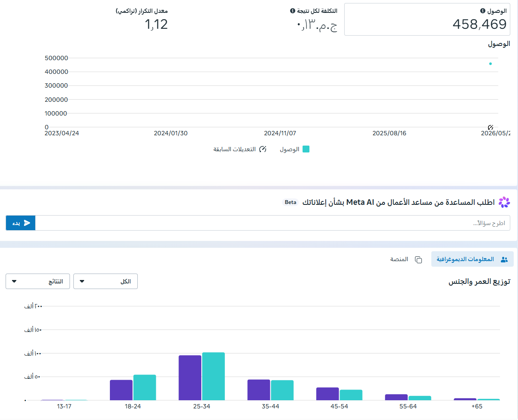Screen dimensions: 518x420
Task: Click the previous edits marker on chart axis
Action: pyautogui.click(x=491, y=127)
